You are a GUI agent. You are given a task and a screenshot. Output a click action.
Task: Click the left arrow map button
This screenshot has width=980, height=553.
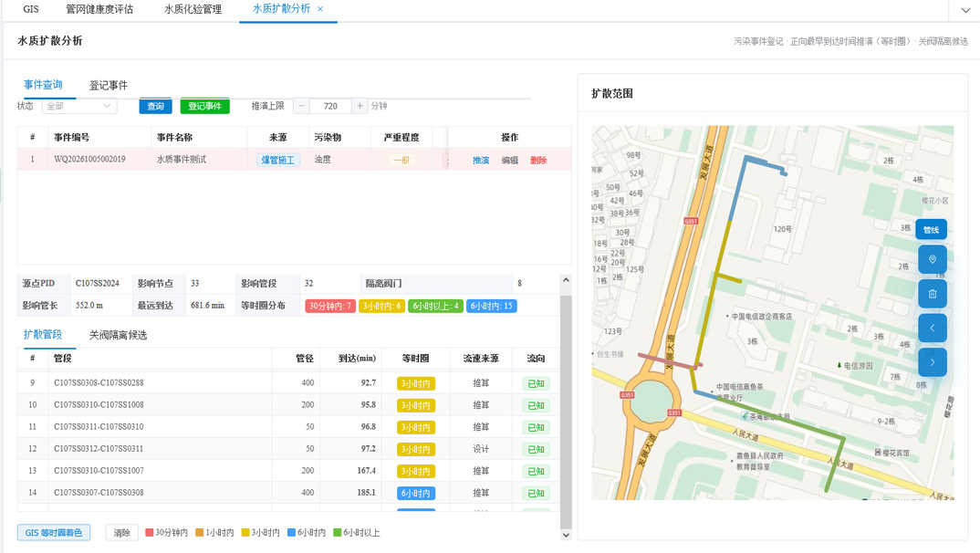932,328
